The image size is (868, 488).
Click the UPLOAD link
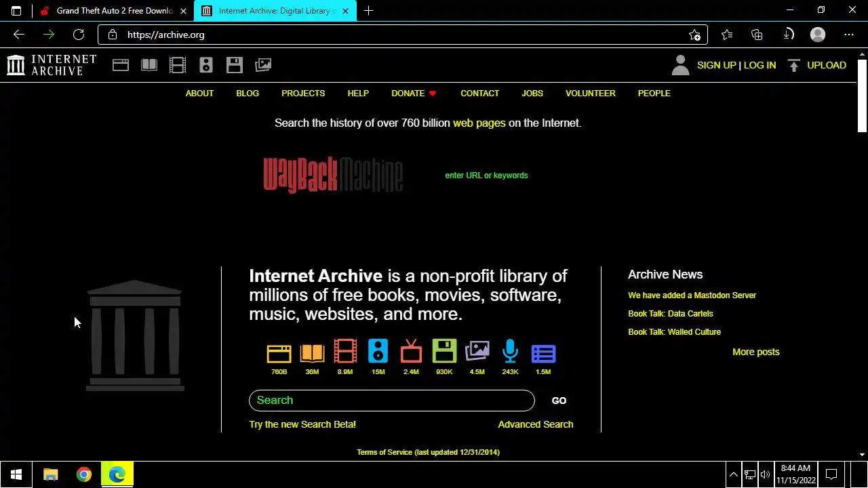click(x=827, y=65)
